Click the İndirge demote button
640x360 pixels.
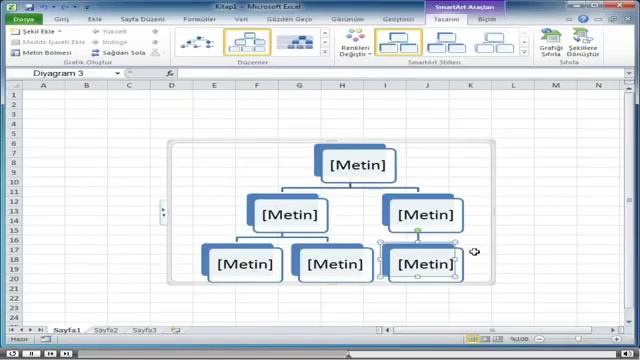(109, 42)
